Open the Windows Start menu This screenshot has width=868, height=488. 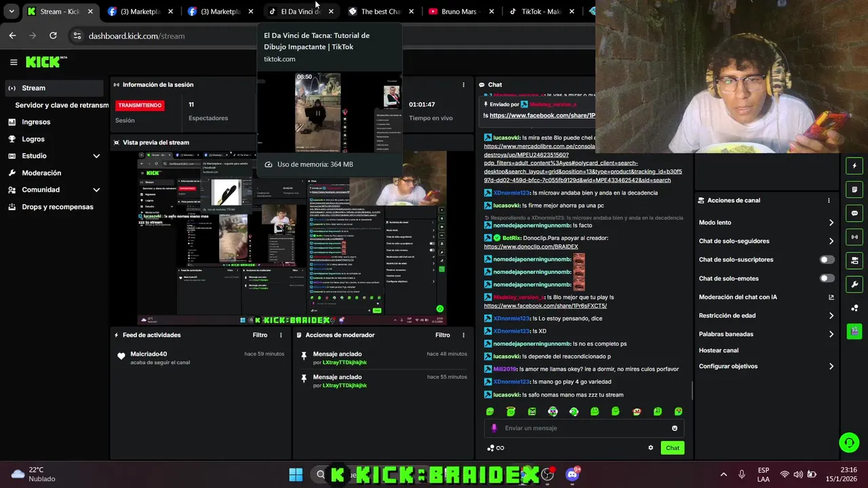[x=296, y=474]
